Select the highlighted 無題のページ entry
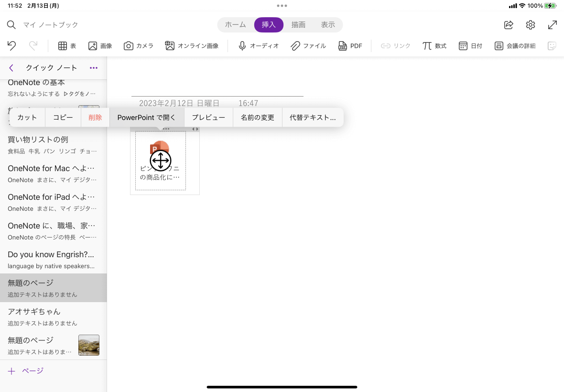 tap(53, 288)
